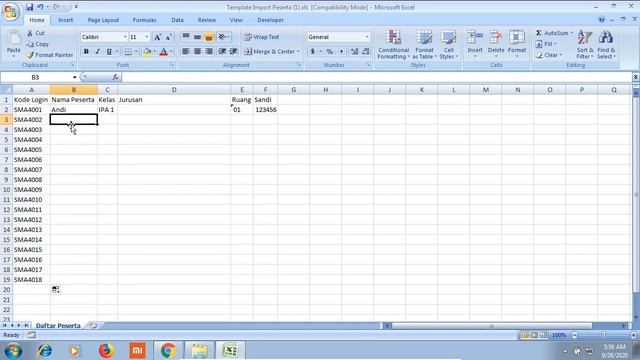
Task: Launch Google Chrome from taskbar
Action: tap(168, 350)
